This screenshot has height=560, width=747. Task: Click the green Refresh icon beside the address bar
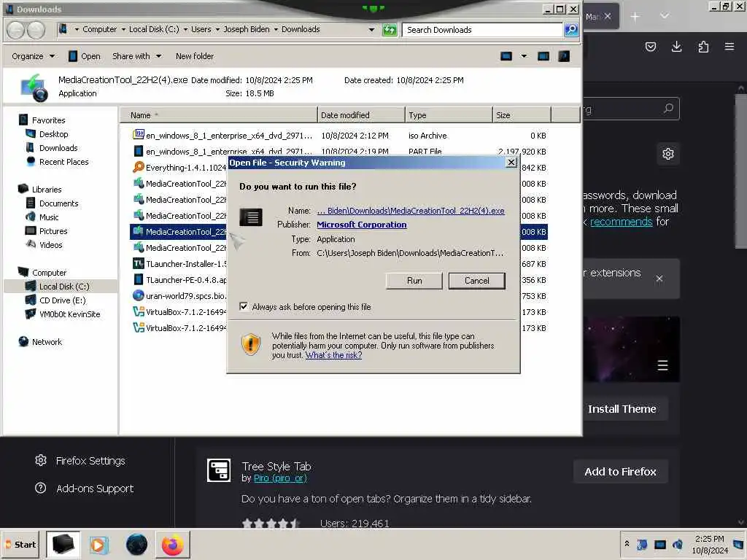pyautogui.click(x=390, y=30)
